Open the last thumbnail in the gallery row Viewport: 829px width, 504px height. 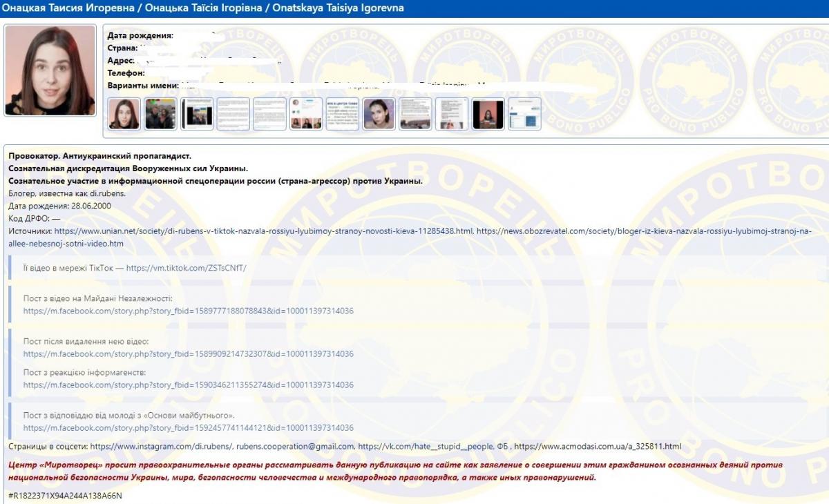tap(524, 114)
